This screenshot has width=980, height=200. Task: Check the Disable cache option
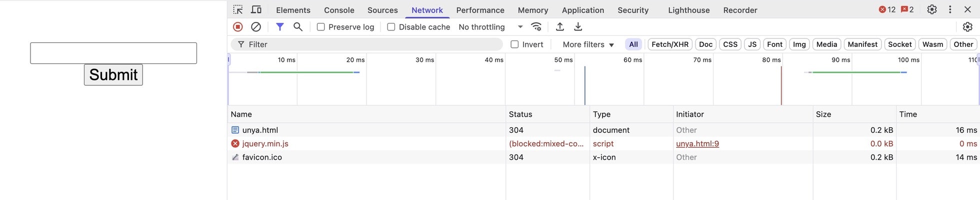pos(391,27)
